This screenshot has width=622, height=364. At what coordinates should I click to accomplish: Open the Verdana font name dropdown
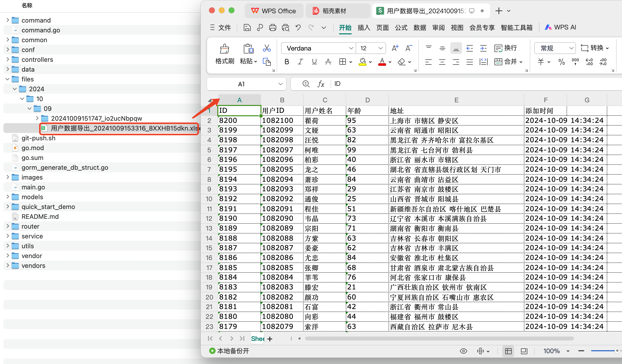coord(351,48)
